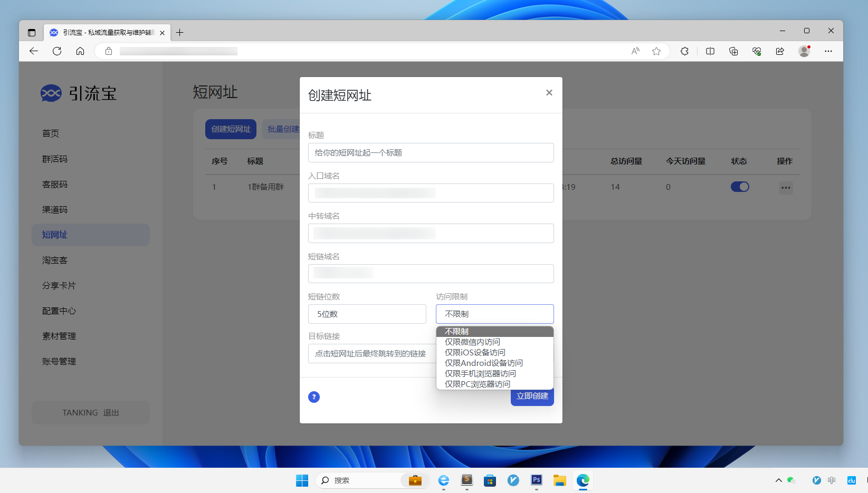The width and height of the screenshot is (868, 493).
Task: Open the help question-mark icon in dialog
Action: click(314, 397)
